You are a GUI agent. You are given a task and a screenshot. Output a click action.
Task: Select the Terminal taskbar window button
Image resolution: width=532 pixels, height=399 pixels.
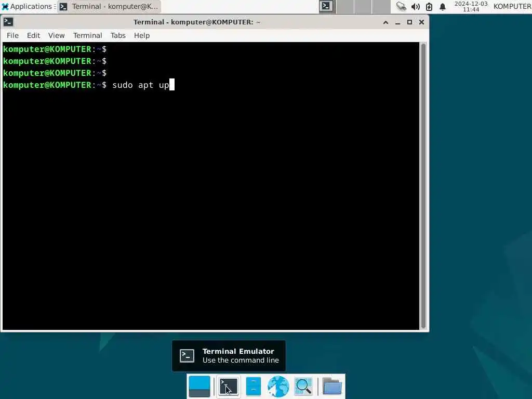click(109, 6)
